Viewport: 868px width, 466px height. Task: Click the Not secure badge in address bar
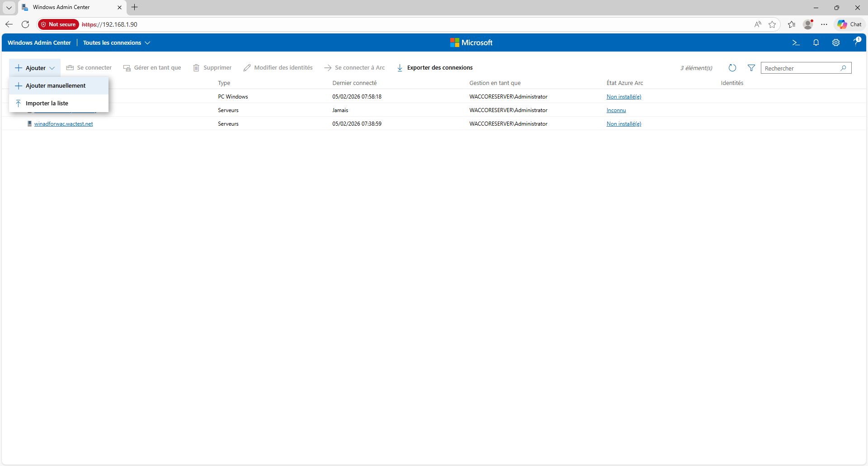(58, 24)
